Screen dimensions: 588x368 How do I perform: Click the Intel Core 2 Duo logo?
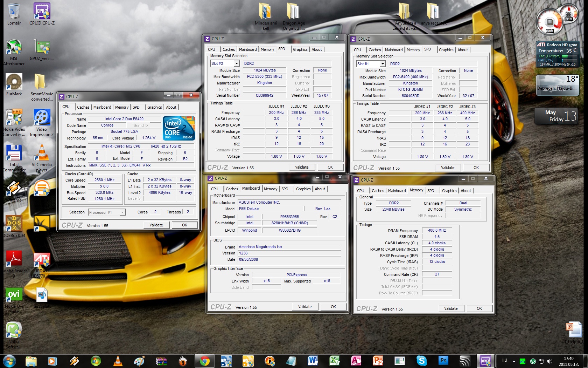point(179,128)
